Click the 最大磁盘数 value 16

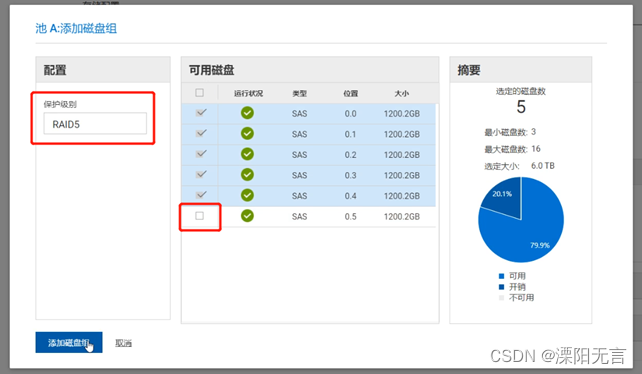pyautogui.click(x=536, y=149)
